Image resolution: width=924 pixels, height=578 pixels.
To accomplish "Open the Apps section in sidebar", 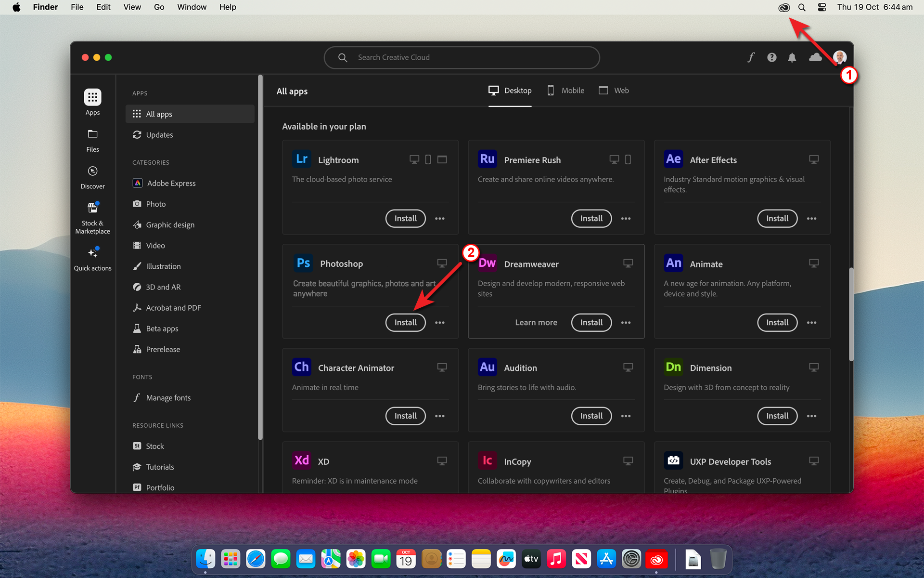I will click(92, 102).
